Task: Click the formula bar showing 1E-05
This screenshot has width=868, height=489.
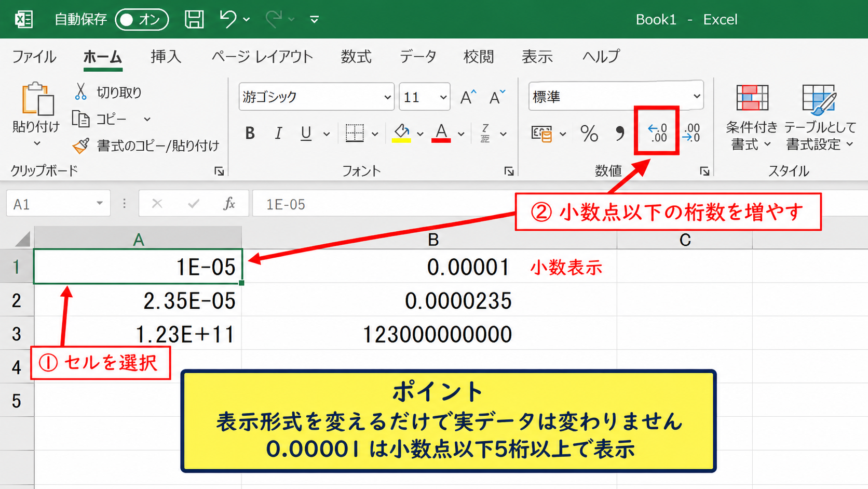Action: [x=384, y=204]
